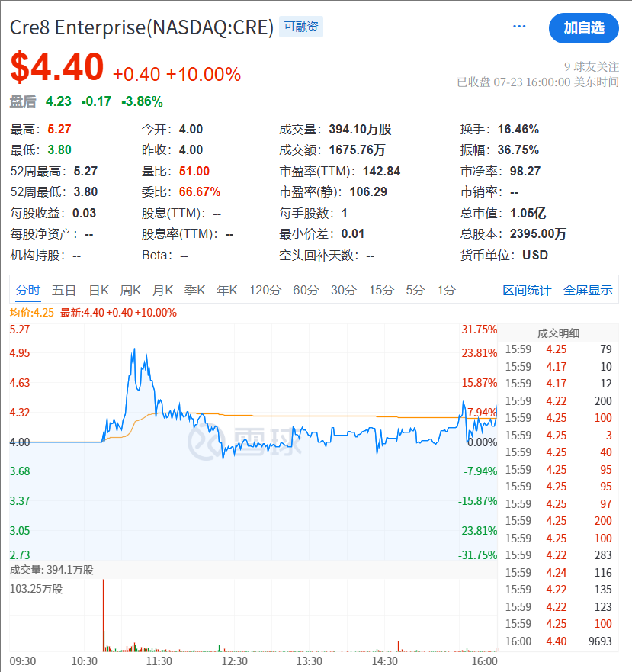Click the 市盈率(TTM) value 142.84

point(381,171)
